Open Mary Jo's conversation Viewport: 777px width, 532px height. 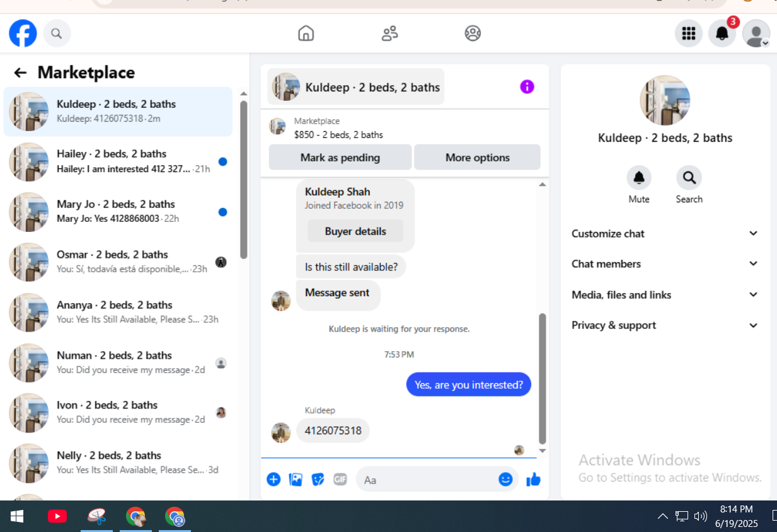[x=118, y=212]
